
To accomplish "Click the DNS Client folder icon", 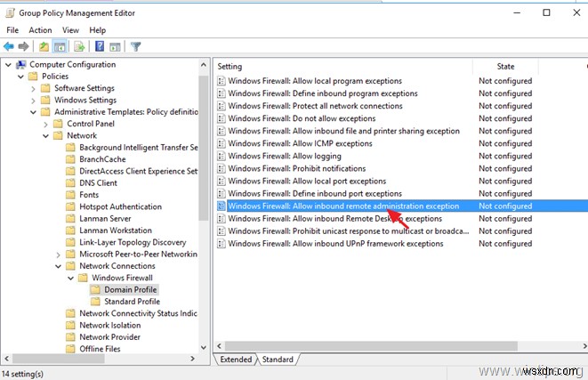I will click(70, 183).
